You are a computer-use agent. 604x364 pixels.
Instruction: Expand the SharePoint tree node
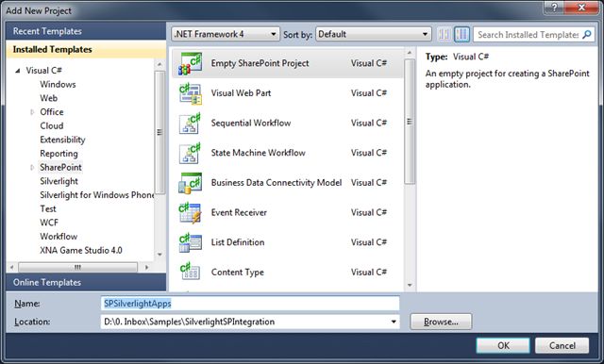(32, 167)
